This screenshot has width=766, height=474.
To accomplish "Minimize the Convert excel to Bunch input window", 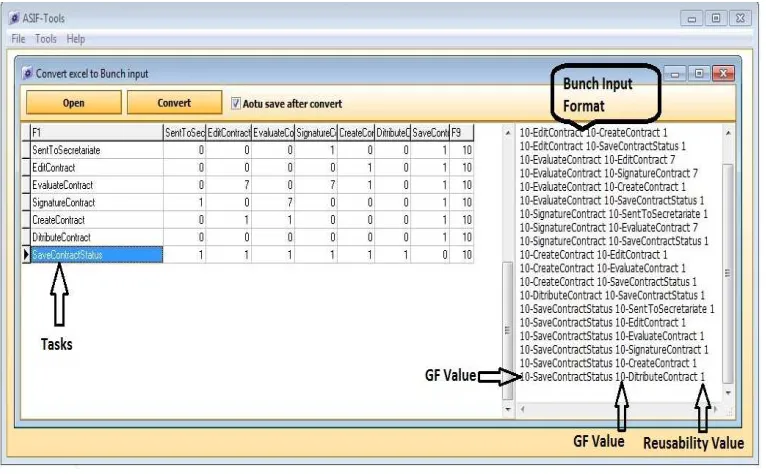I will point(675,74).
